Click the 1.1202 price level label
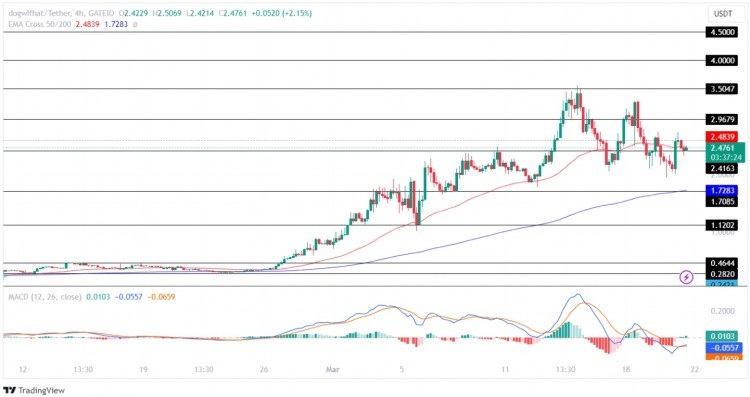The width and height of the screenshot is (750, 397). click(722, 225)
